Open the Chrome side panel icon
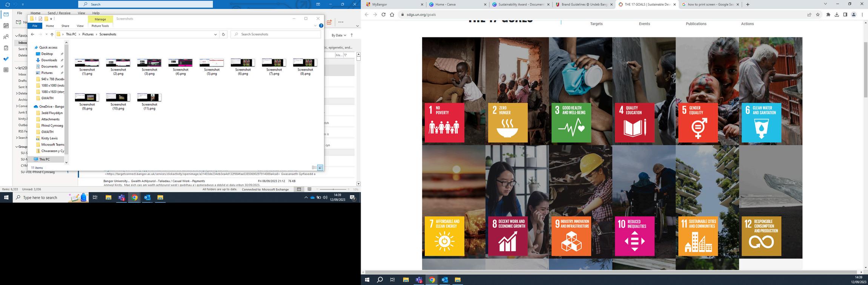868x285 pixels. pyautogui.click(x=845, y=15)
